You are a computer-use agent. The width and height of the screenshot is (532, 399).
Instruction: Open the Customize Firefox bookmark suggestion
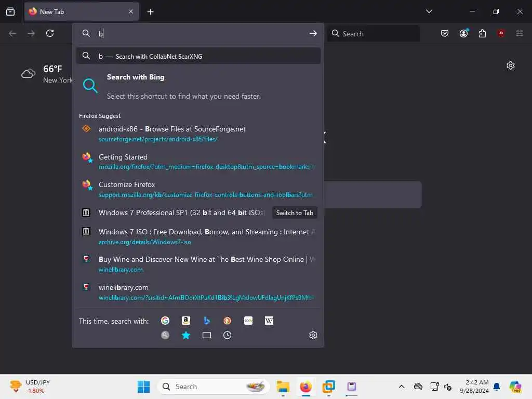[x=198, y=189]
